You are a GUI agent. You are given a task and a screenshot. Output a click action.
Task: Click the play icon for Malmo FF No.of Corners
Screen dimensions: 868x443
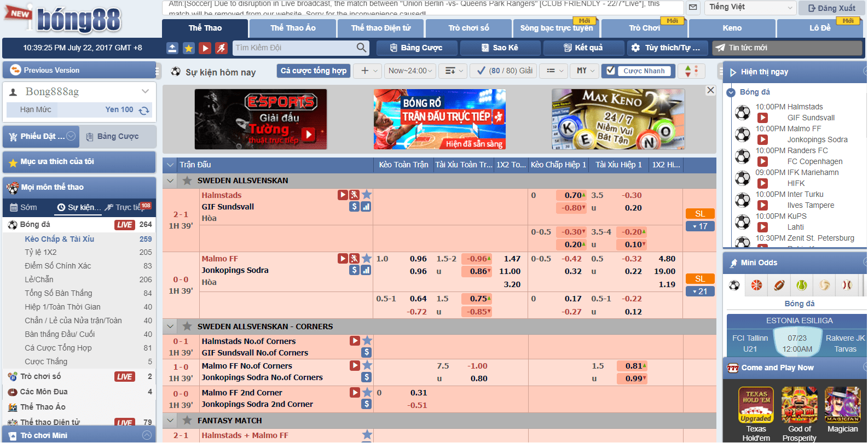point(355,365)
